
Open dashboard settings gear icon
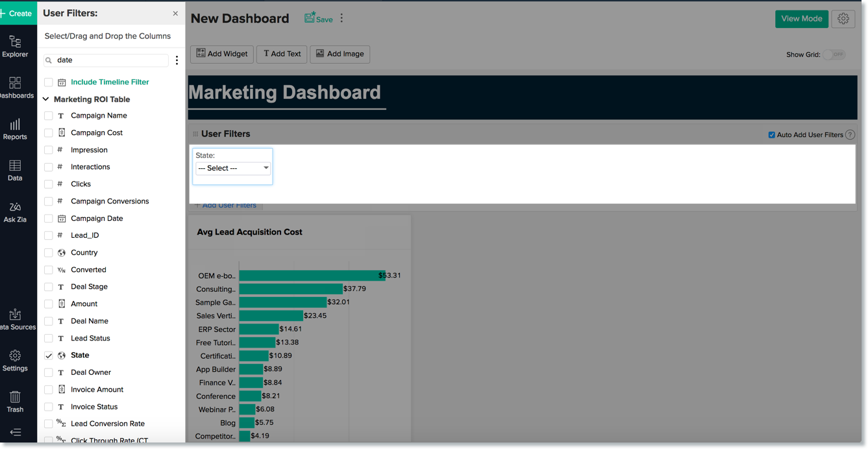click(x=843, y=19)
